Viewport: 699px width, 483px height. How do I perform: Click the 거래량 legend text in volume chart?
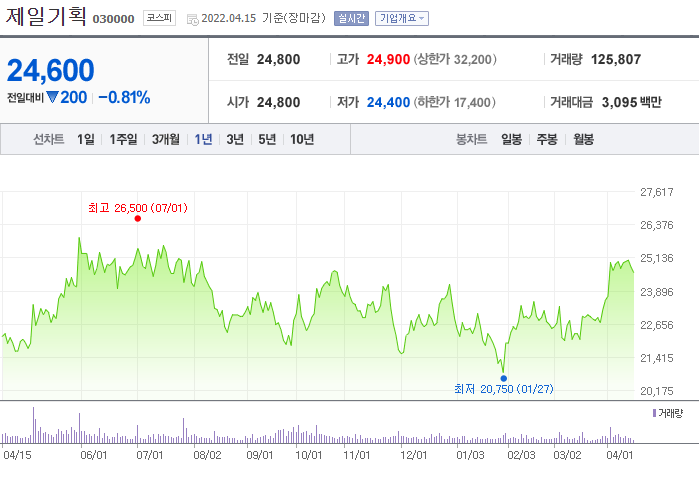tap(670, 413)
